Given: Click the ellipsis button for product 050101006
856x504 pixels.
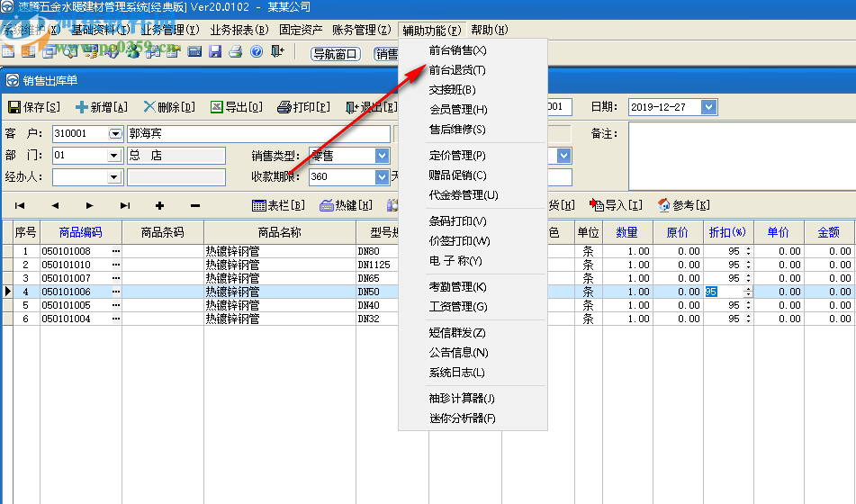Looking at the screenshot, I should point(116,292).
